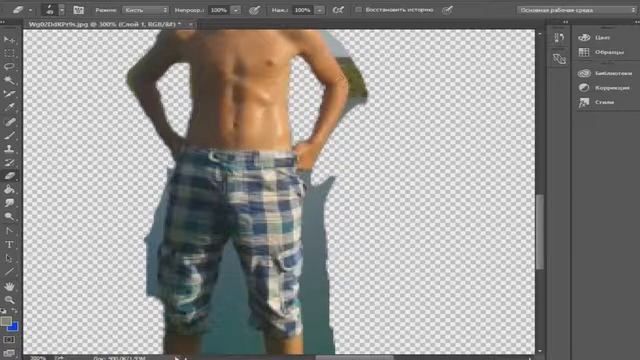The height and width of the screenshot is (360, 640).
Task: Click the zoom percentage field in status bar
Action: click(38, 358)
